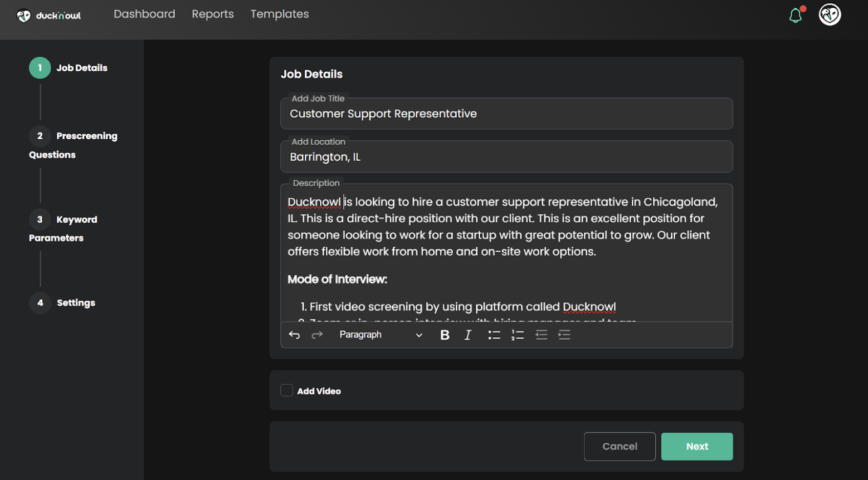Toggle bold formatting in description editor
This screenshot has width=868, height=480.
(x=445, y=335)
